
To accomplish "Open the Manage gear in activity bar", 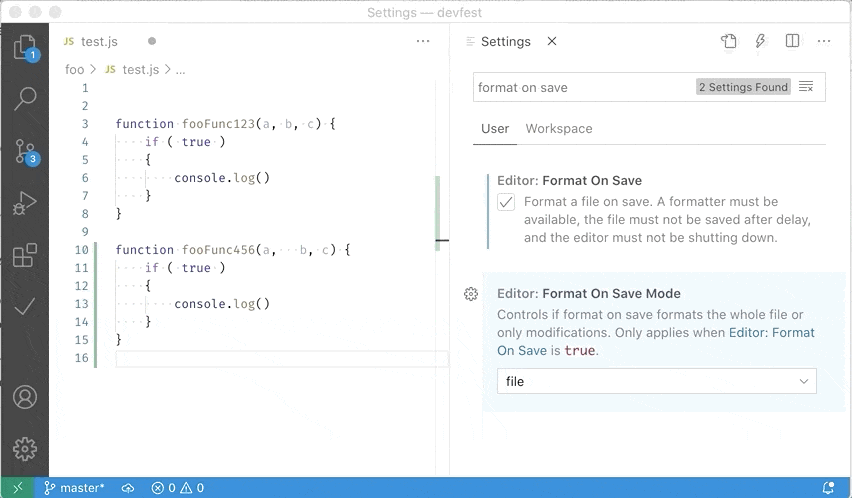I will pyautogui.click(x=25, y=448).
